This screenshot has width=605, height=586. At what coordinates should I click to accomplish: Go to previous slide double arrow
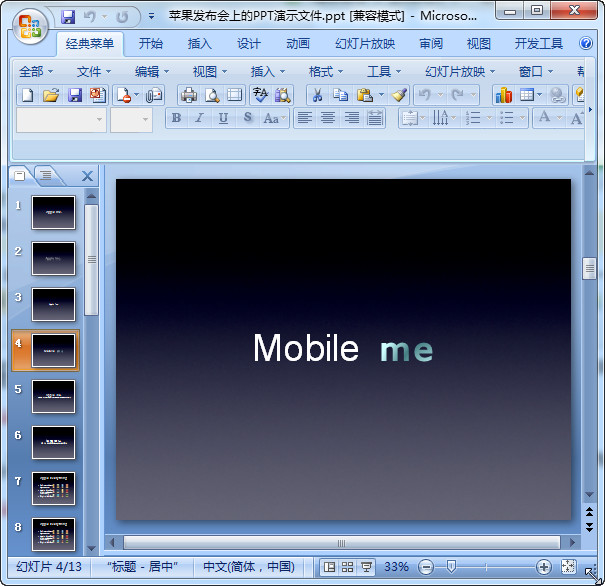coord(589,512)
